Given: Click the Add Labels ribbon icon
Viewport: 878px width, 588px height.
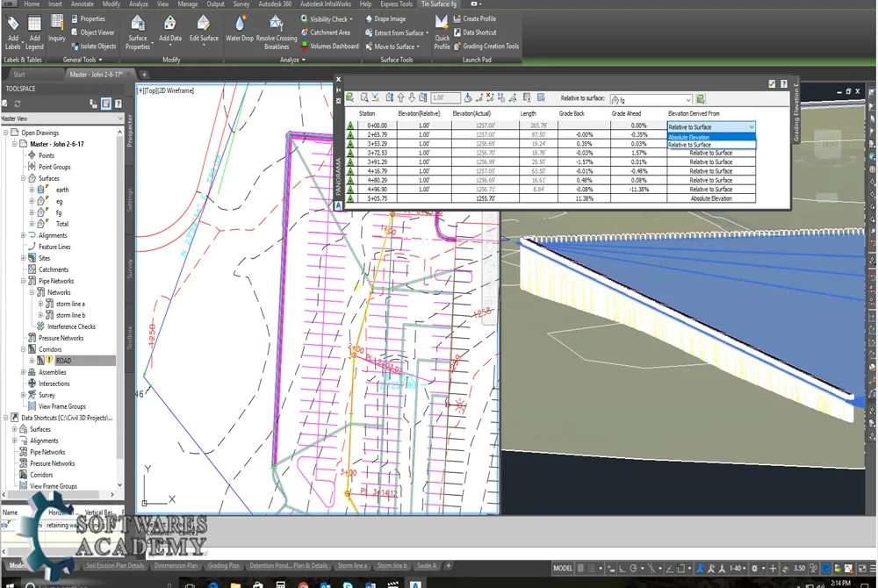Looking at the screenshot, I should [x=13, y=32].
